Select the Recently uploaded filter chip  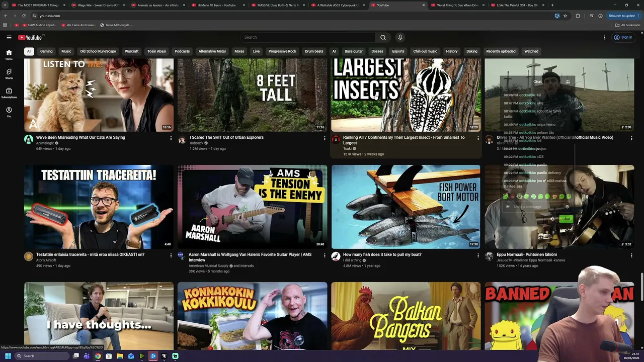[x=501, y=51]
